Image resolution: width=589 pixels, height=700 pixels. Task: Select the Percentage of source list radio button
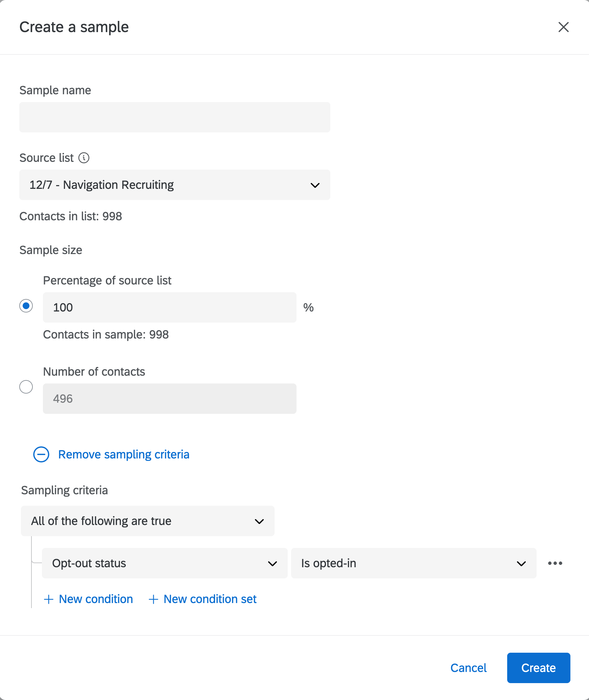26,306
